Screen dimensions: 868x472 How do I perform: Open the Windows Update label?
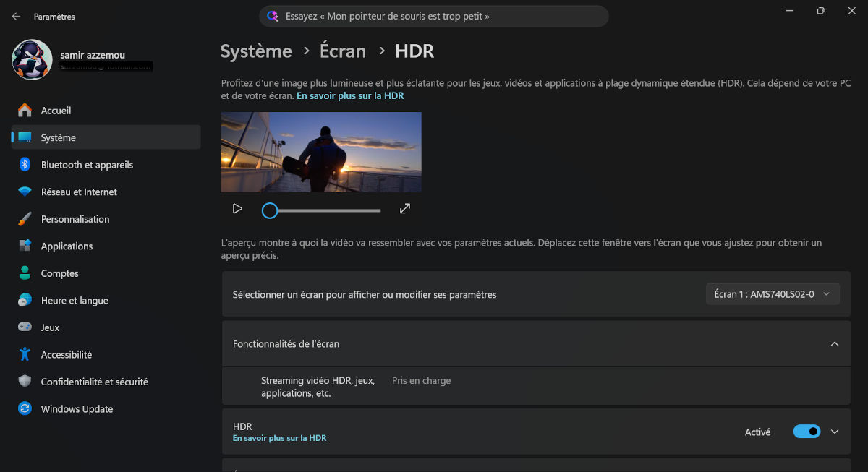(x=77, y=408)
